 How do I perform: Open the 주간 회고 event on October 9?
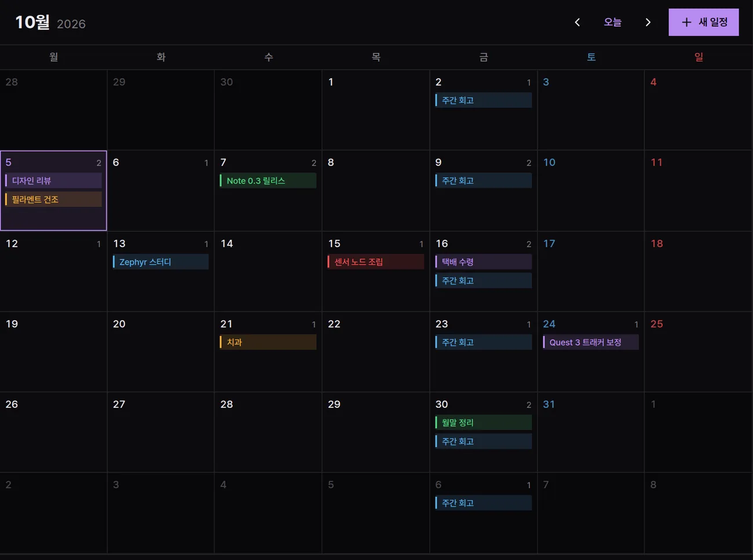[x=483, y=181]
